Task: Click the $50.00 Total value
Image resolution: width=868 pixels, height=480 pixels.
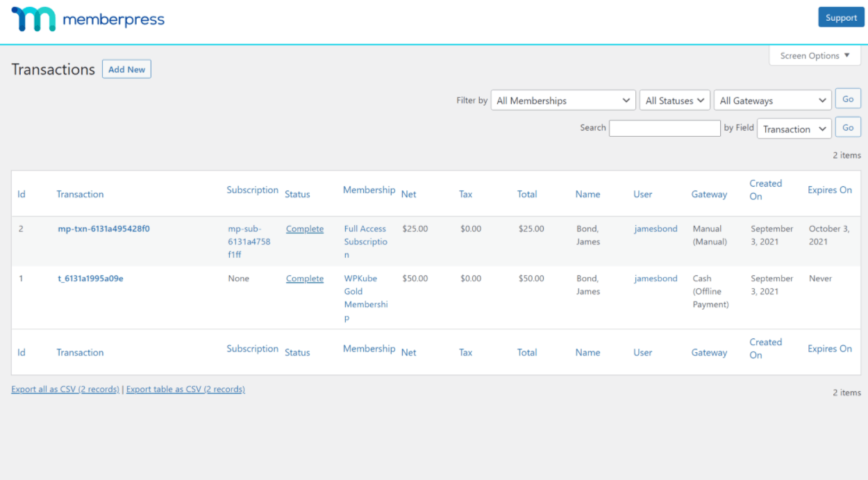Action: 531,279
